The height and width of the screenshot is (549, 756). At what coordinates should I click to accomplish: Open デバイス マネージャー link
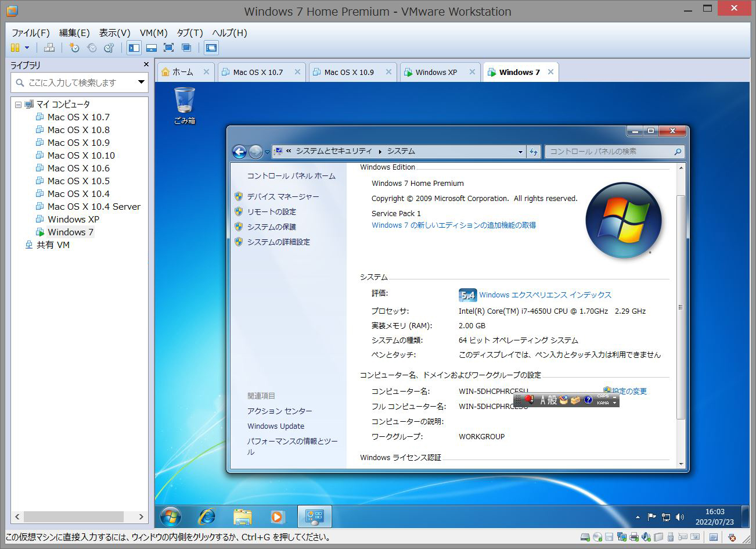tap(283, 196)
